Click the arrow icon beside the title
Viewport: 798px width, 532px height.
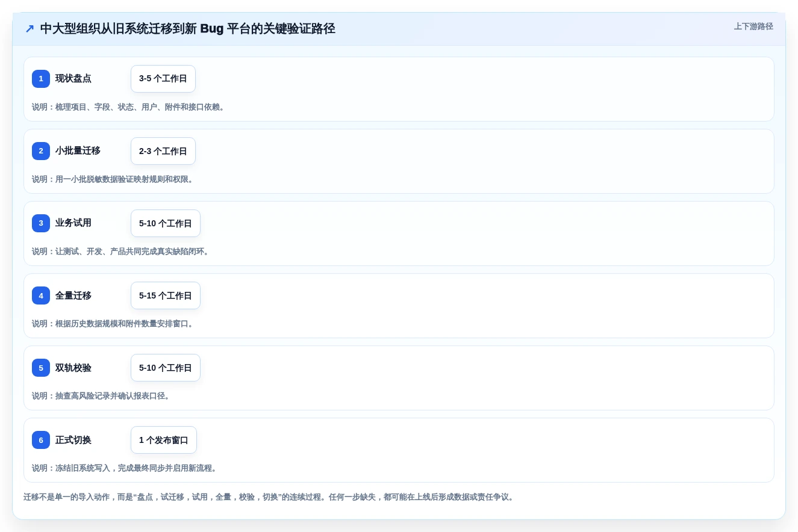pos(30,29)
